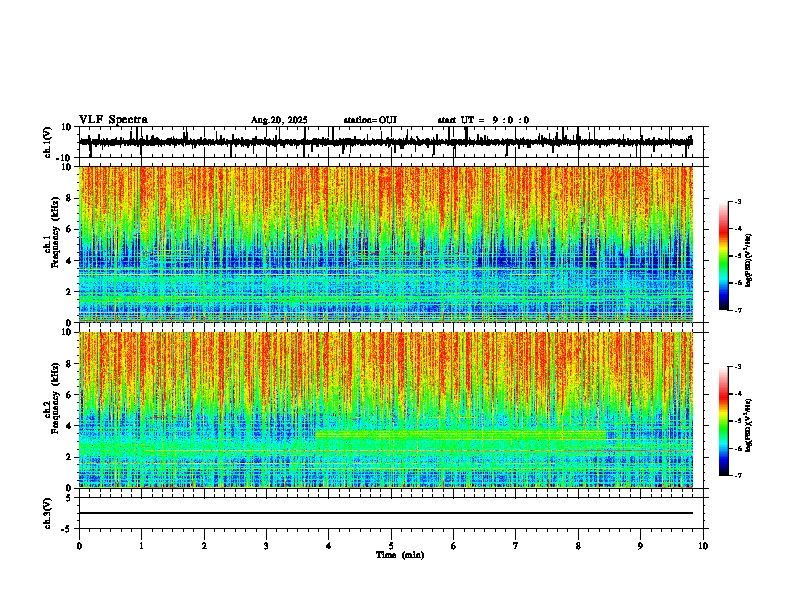Viewport: 792px width, 612px height.
Task: Click inside the ch.1 spectrogram panel
Action: pyautogui.click(x=386, y=244)
